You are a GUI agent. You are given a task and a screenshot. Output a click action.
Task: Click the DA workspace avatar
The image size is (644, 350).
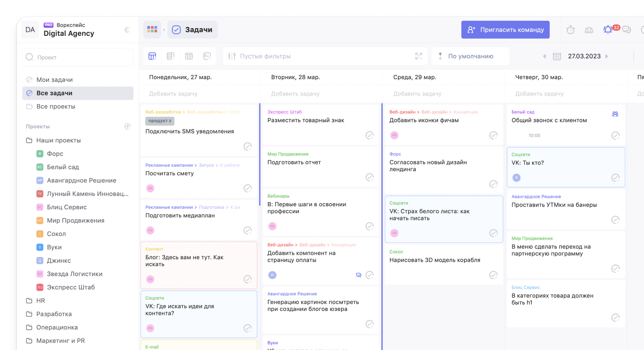coord(30,30)
